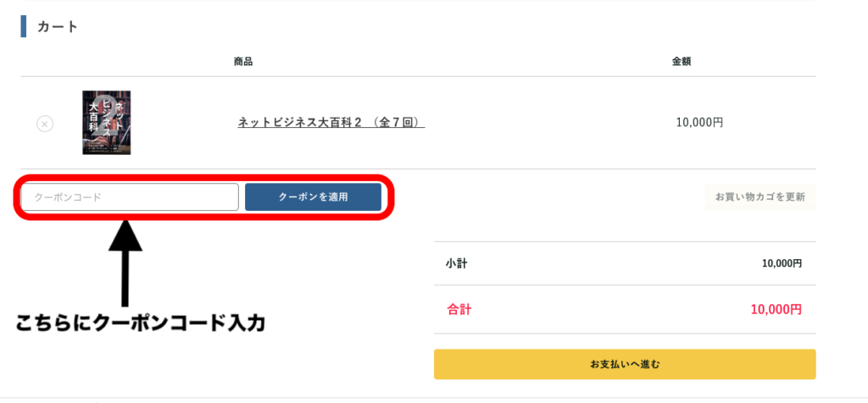
Task: Proceed with the yellow お支払いへ進む button
Action: pos(625,364)
